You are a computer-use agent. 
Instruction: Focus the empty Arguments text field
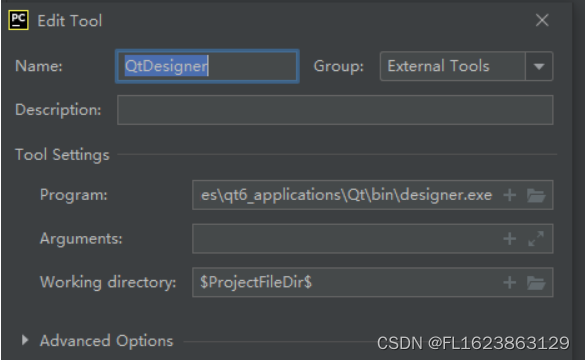(x=347, y=239)
